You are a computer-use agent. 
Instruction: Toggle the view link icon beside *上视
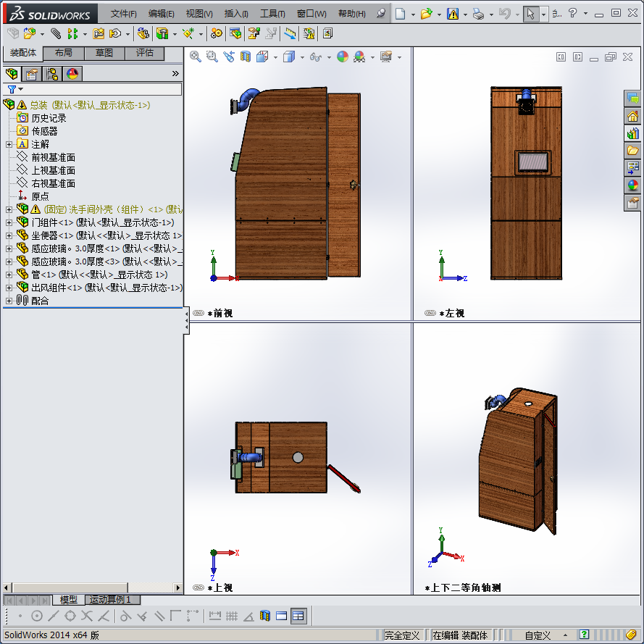198,587
